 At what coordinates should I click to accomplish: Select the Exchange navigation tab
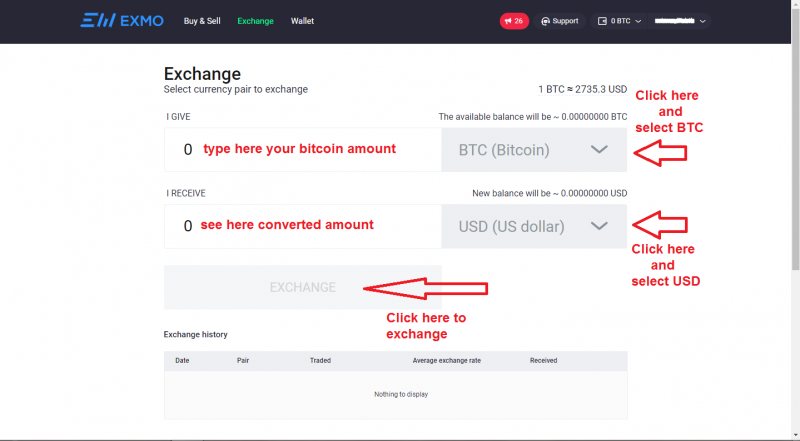(x=255, y=21)
